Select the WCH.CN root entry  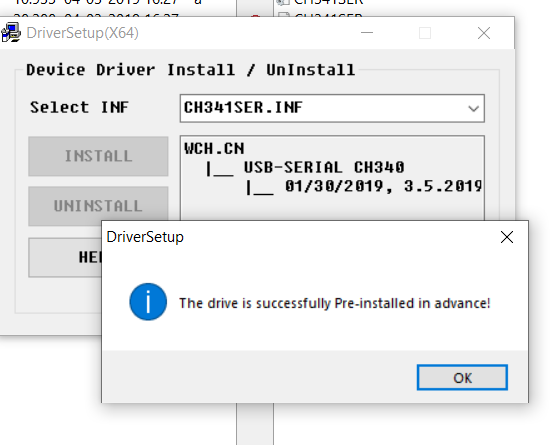pyautogui.click(x=214, y=149)
